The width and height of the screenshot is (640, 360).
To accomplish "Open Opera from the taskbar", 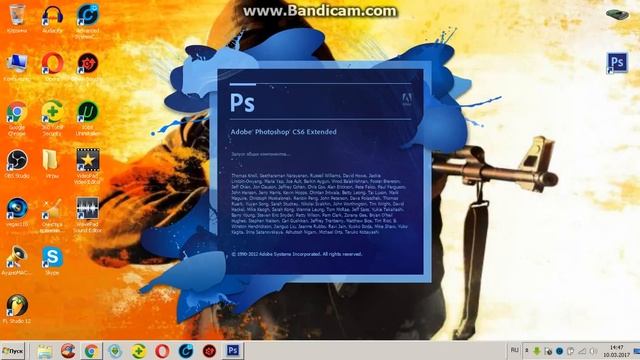I will click(x=162, y=351).
